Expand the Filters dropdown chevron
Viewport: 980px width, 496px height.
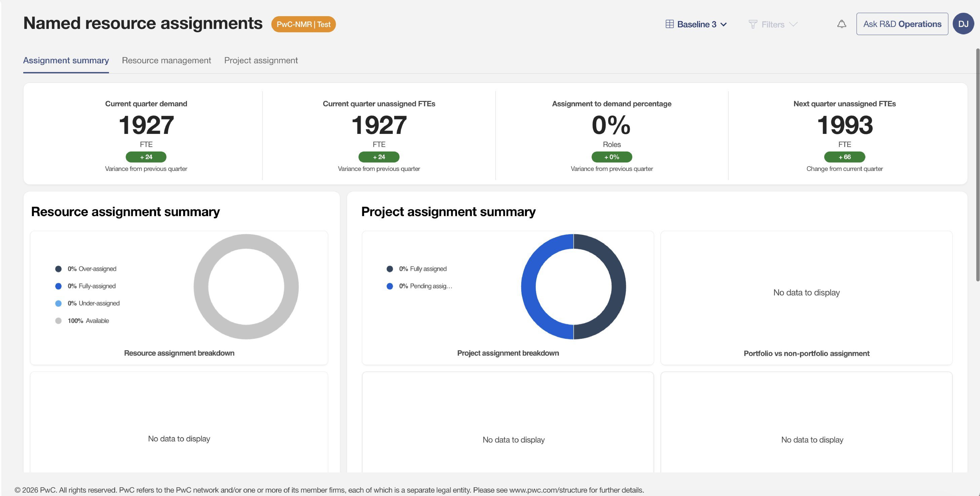793,24
